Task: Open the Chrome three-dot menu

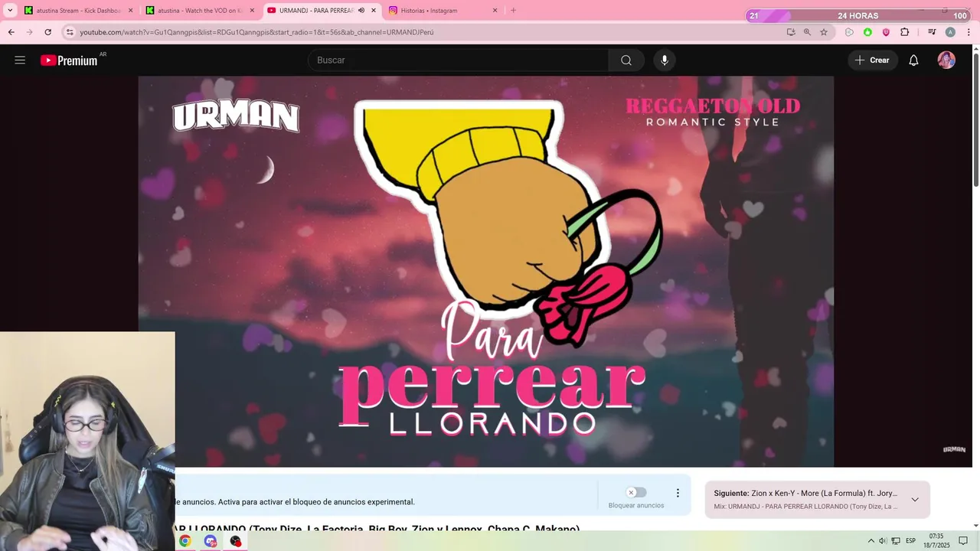Action: point(969,32)
